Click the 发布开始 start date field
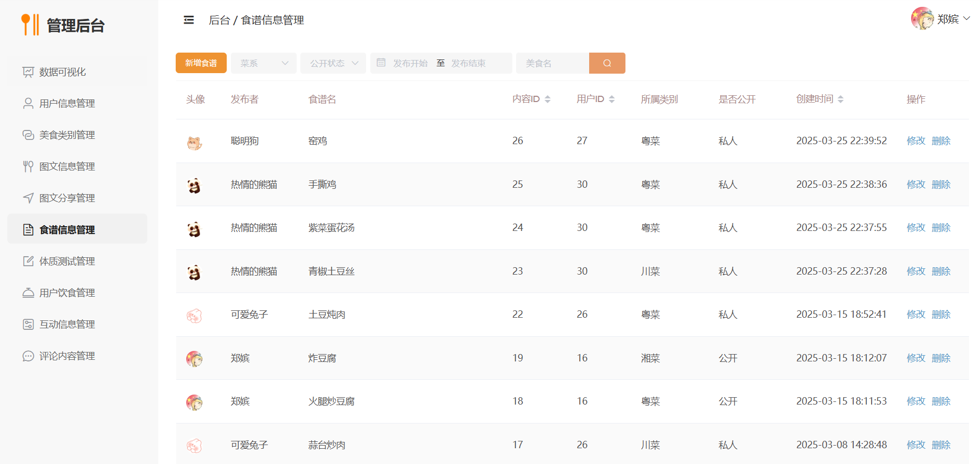The height and width of the screenshot is (464, 980). tap(410, 63)
